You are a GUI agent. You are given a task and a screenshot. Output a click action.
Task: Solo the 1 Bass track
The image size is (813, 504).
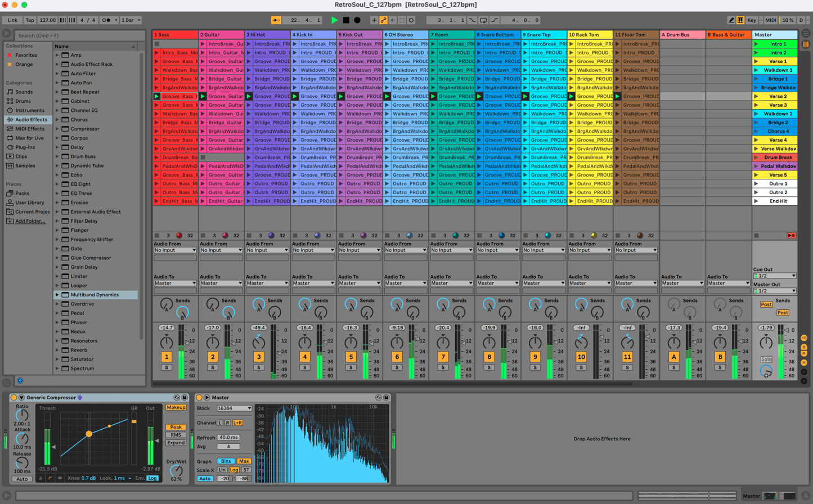(166, 367)
